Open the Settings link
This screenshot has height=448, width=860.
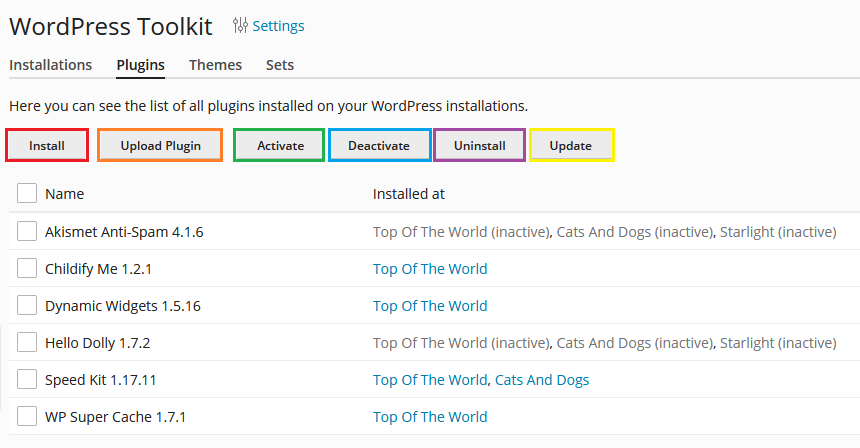(x=278, y=26)
